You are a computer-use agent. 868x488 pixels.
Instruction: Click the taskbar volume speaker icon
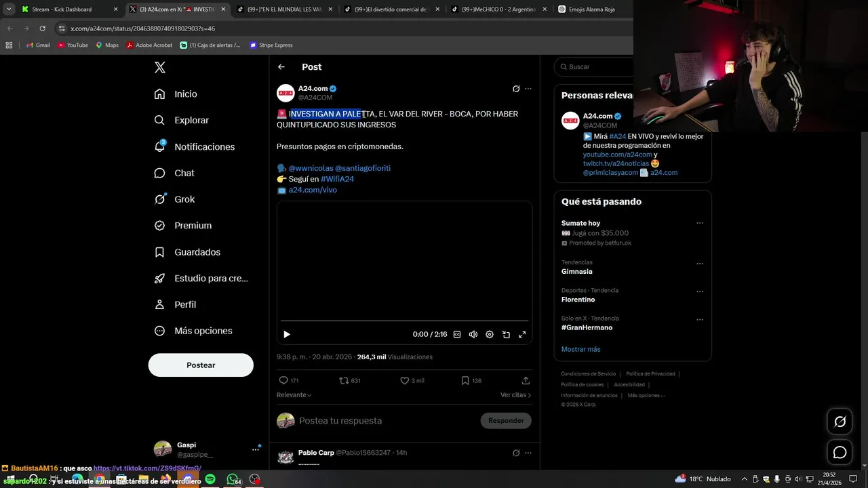tap(797, 479)
